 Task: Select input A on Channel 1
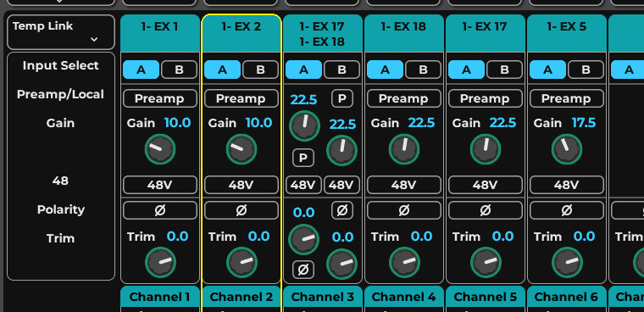[141, 70]
